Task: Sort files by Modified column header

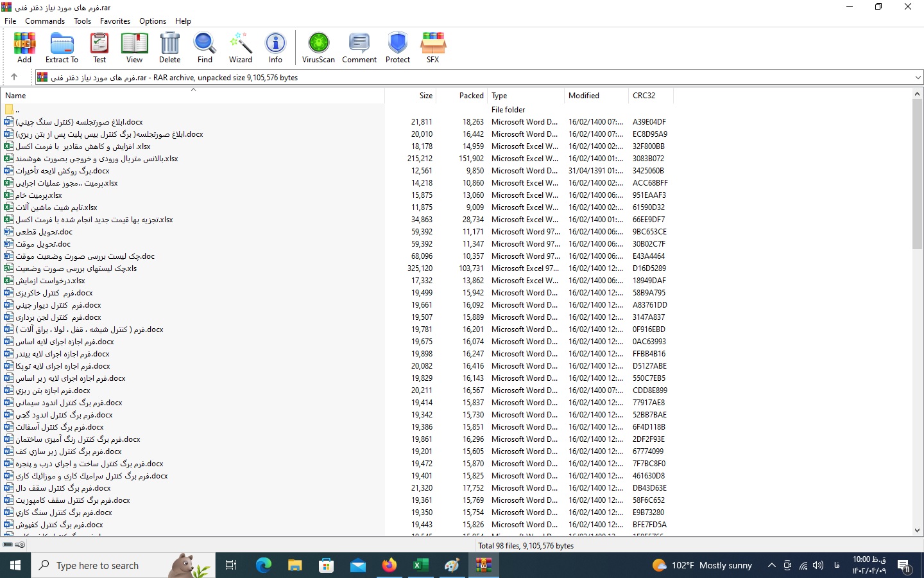Action: 583,96
